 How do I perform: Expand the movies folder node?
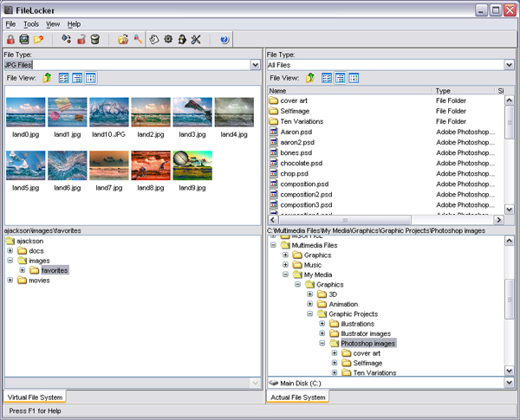(x=10, y=280)
